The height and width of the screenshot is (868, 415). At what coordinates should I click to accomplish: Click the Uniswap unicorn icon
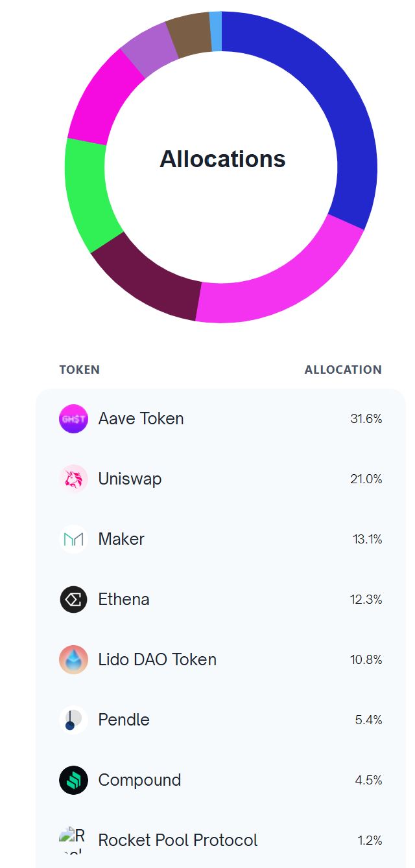click(73, 479)
